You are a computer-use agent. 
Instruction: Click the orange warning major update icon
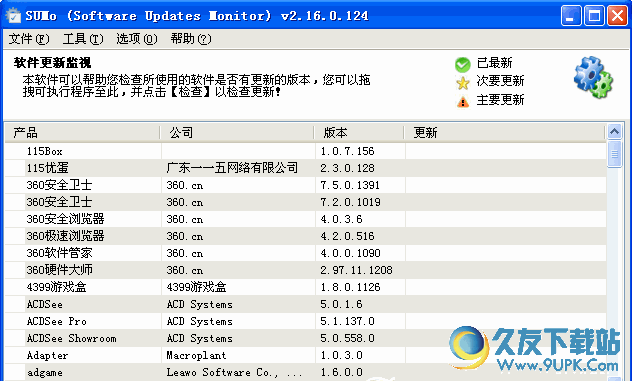click(463, 101)
